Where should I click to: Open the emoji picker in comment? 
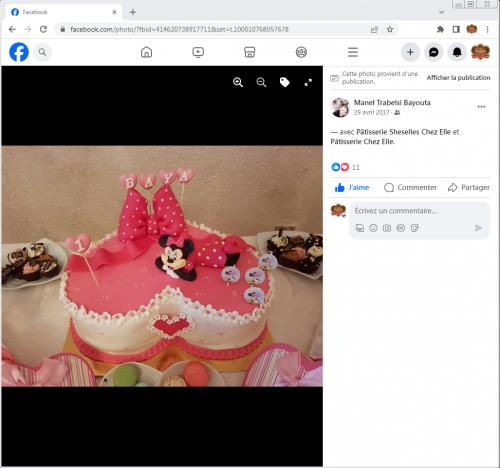point(373,228)
